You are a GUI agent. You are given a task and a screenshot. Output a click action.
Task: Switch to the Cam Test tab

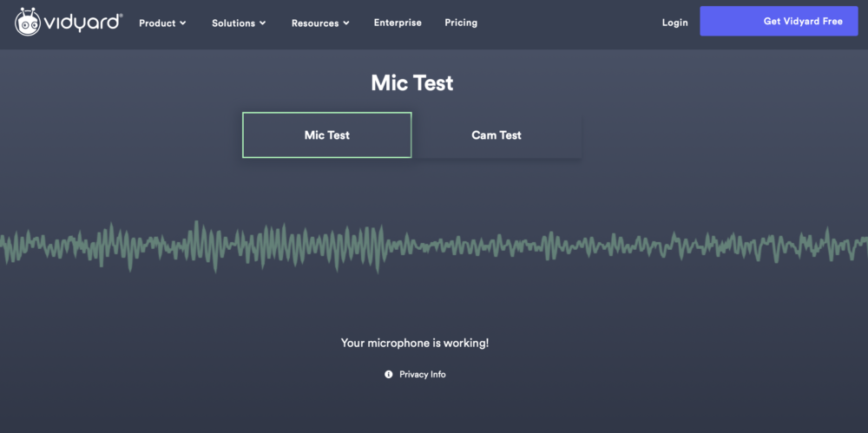click(496, 135)
